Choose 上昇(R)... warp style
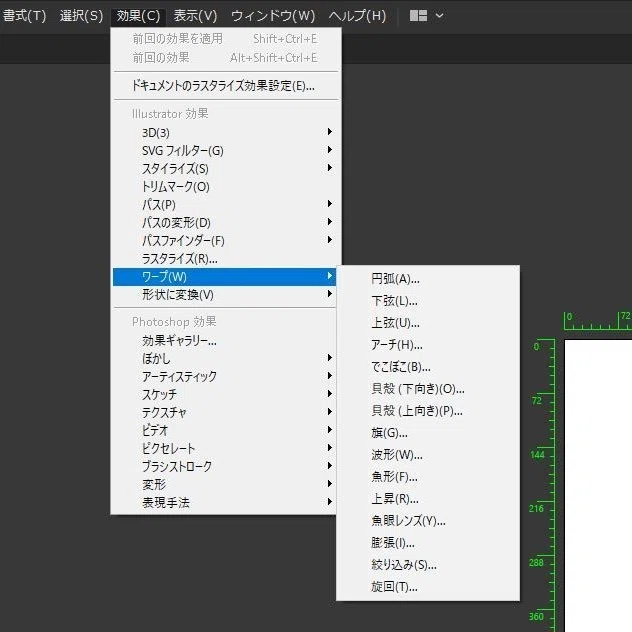 pyautogui.click(x=428, y=499)
